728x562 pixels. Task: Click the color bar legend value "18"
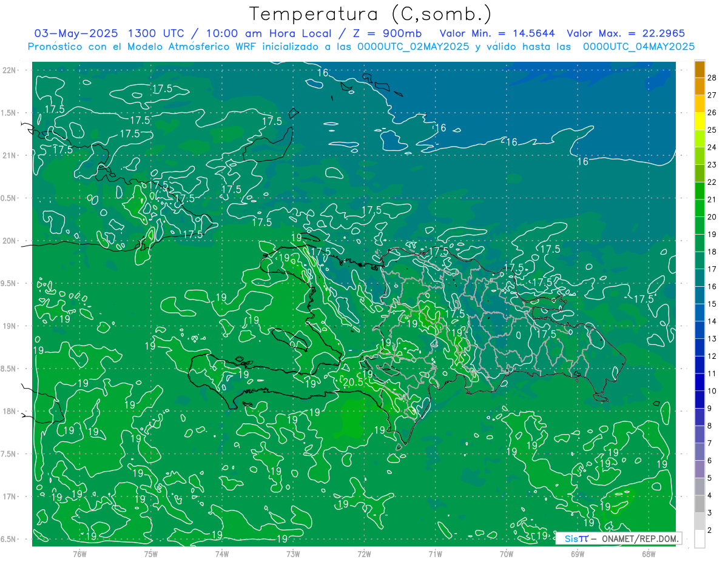[712, 252]
